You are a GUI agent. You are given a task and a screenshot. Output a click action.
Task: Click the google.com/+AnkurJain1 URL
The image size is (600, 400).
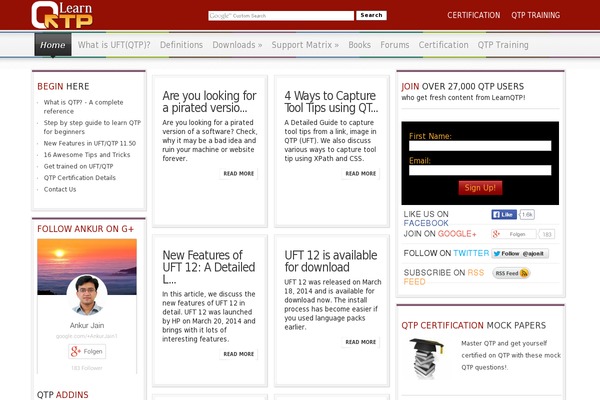[x=87, y=336]
